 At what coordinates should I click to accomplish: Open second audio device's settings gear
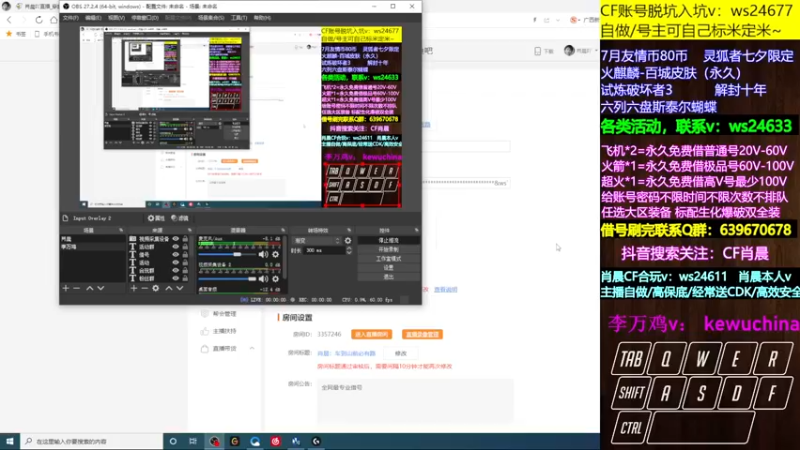click(x=276, y=279)
